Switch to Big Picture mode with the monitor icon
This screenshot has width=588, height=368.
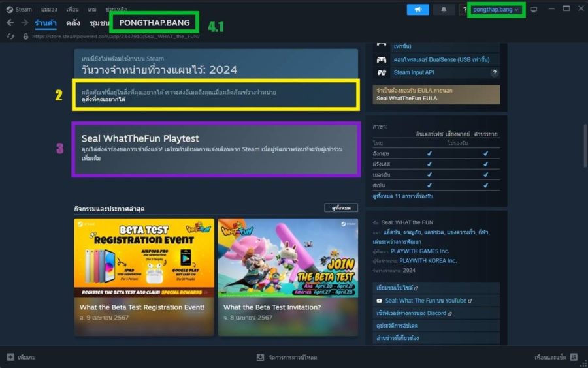[534, 9]
